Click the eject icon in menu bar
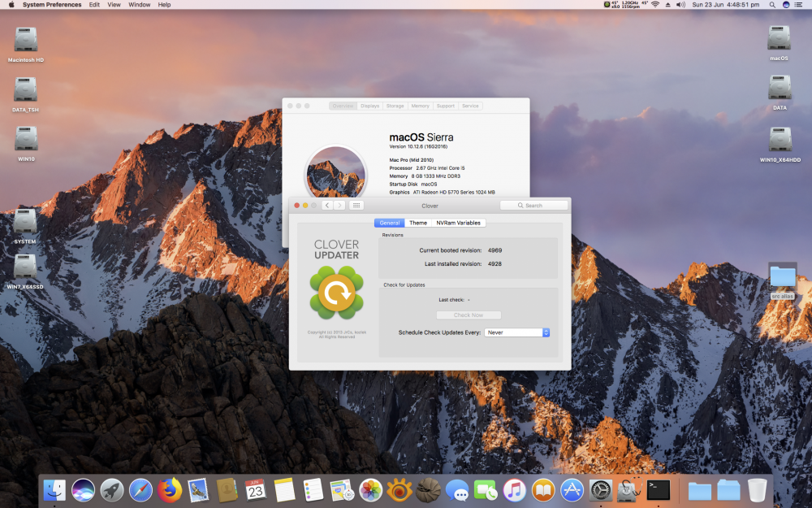 click(x=667, y=5)
